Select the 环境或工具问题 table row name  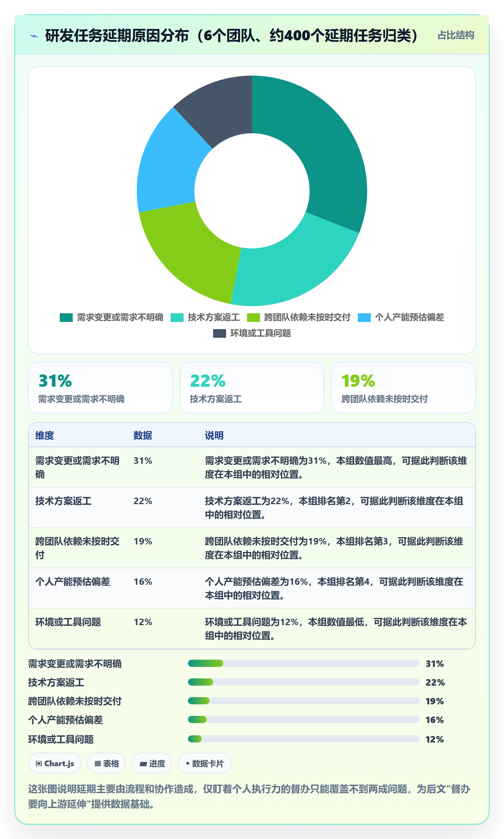point(68,622)
